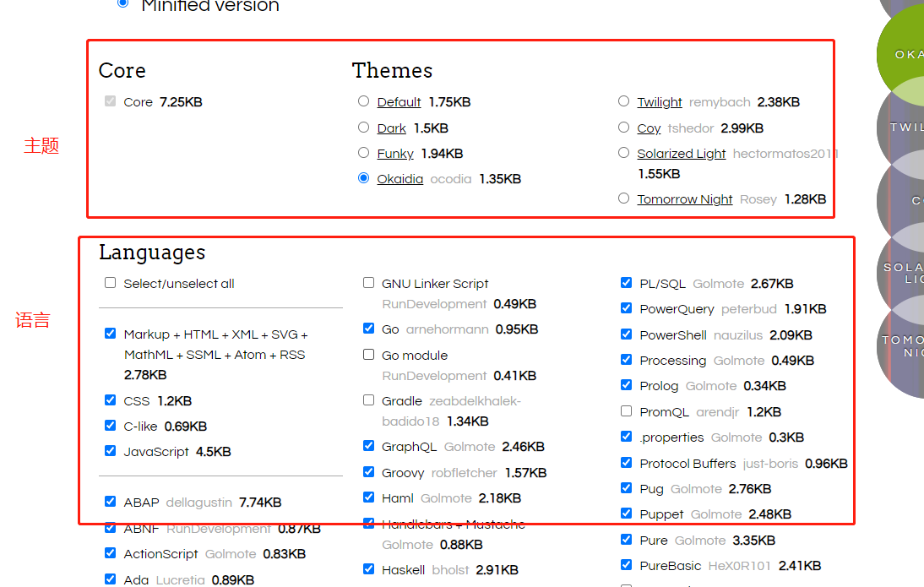Open the Rosey author link

[758, 199]
